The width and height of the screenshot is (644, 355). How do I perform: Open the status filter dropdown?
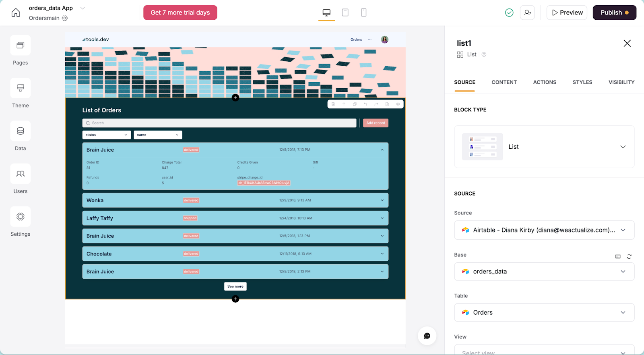pyautogui.click(x=107, y=135)
